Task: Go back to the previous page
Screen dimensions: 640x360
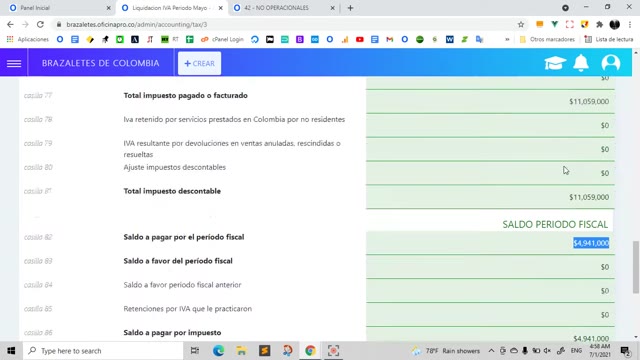Action: pos(10,24)
